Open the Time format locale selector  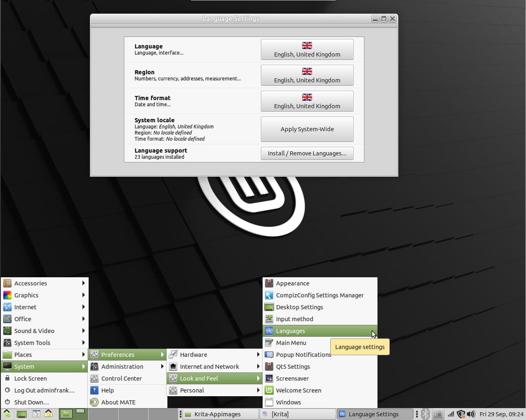click(x=307, y=101)
